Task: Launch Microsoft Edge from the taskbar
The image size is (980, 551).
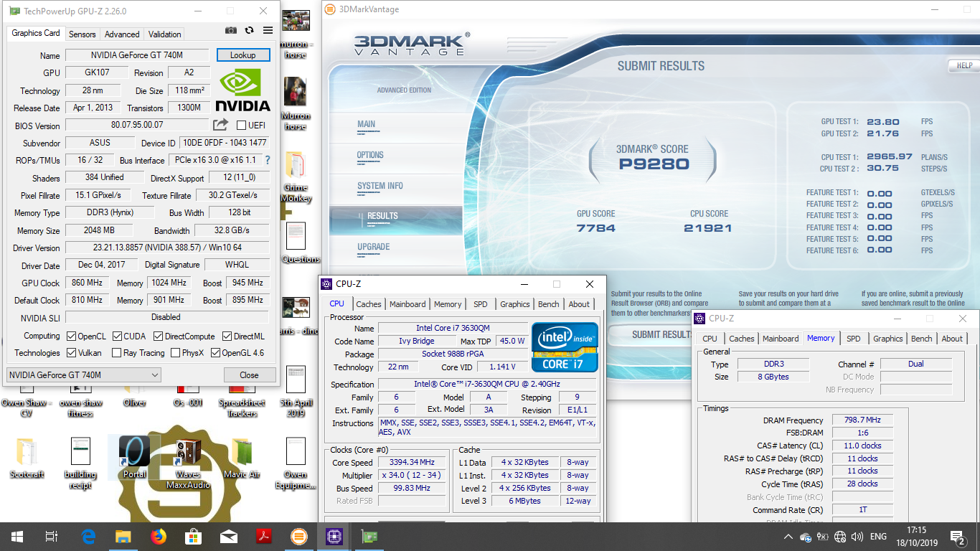Action: [x=89, y=537]
